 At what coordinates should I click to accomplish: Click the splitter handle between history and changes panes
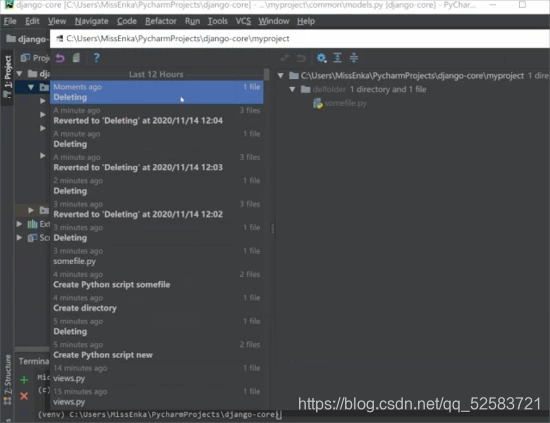[x=273, y=229]
